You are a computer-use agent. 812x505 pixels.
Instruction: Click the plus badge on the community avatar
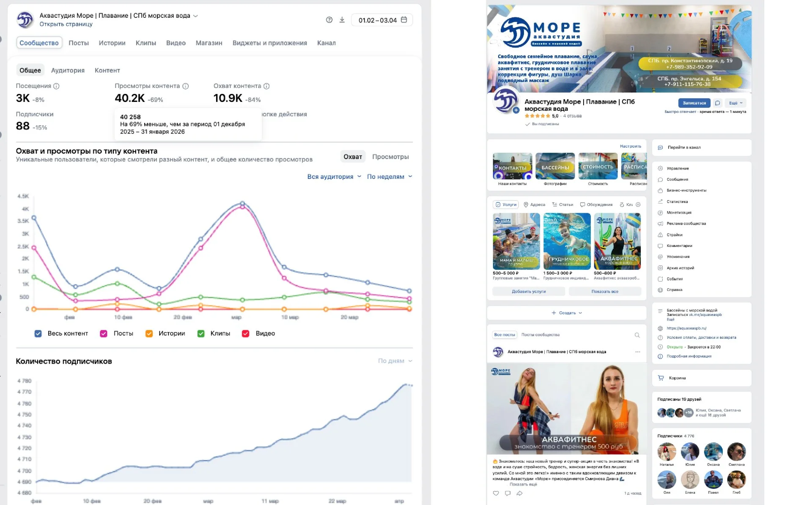pyautogui.click(x=516, y=110)
